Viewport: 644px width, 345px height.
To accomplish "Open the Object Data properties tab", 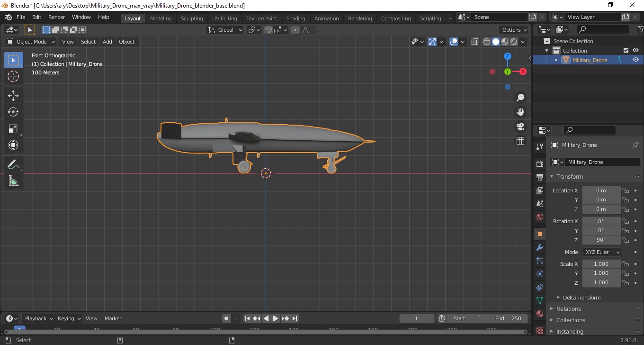I will pos(539,300).
